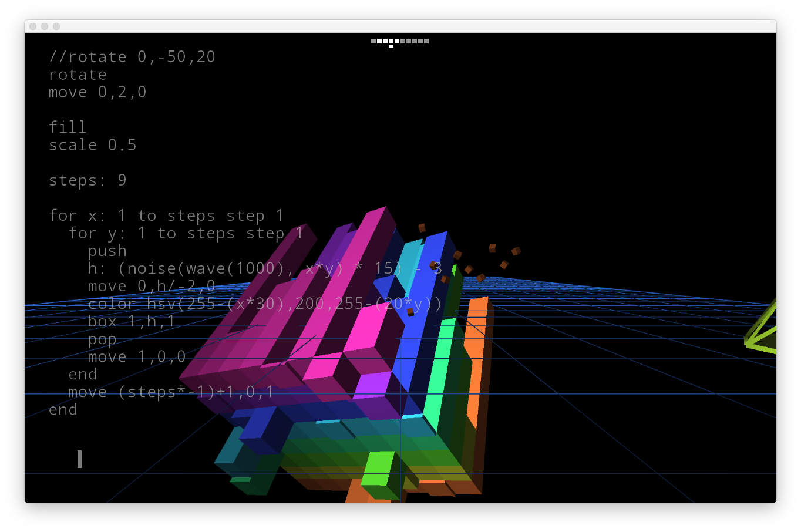Click the first slot square in the top indicator
This screenshot has height=532, width=801.
pyautogui.click(x=373, y=41)
